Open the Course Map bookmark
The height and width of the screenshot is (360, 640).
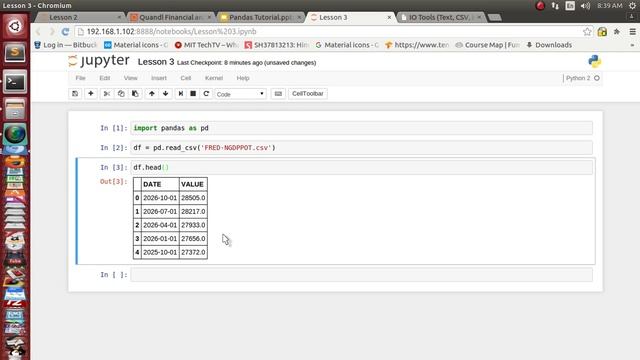click(x=487, y=45)
